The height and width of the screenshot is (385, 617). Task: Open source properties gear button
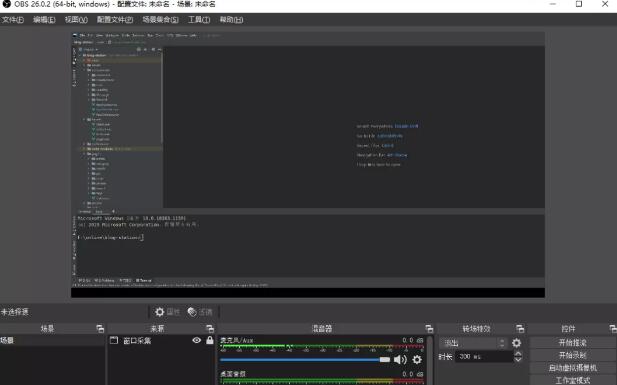[x=167, y=312]
